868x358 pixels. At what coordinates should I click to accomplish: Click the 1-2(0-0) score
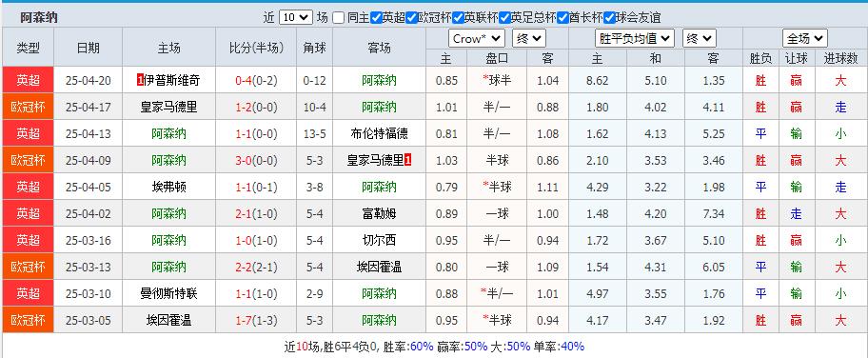click(256, 107)
